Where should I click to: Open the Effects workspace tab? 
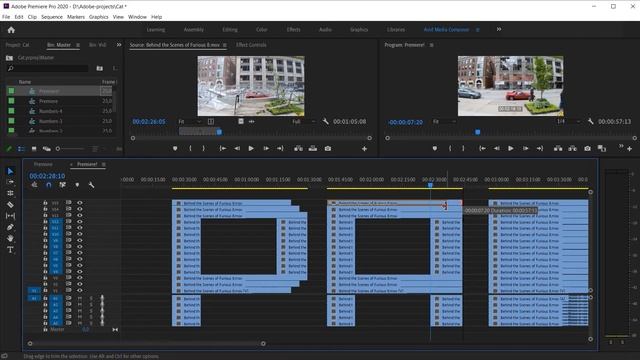tap(293, 29)
